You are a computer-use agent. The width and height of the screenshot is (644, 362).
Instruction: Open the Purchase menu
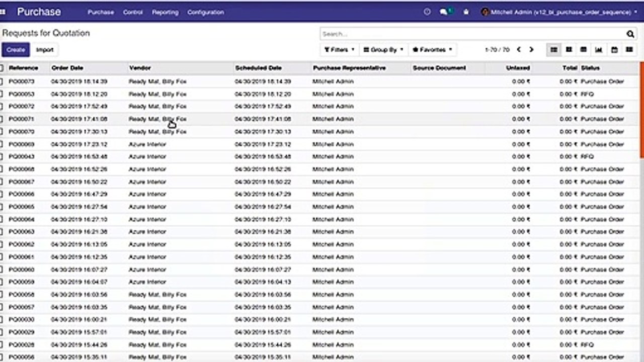click(x=101, y=12)
